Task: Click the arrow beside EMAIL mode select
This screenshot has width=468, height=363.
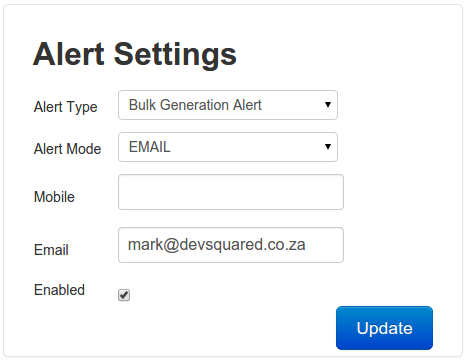Action: coord(328,147)
